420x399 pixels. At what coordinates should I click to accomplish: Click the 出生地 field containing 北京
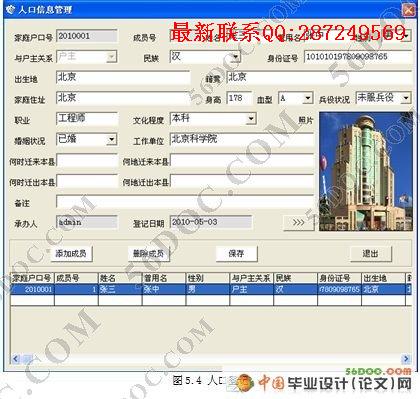click(123, 77)
